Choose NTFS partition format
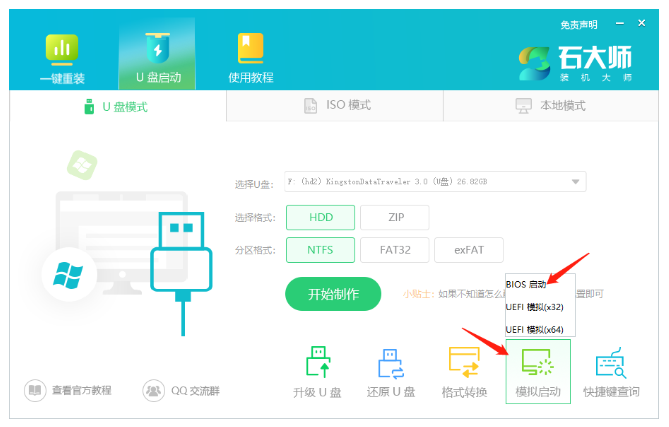The width and height of the screenshot is (669, 427). pyautogui.click(x=318, y=249)
